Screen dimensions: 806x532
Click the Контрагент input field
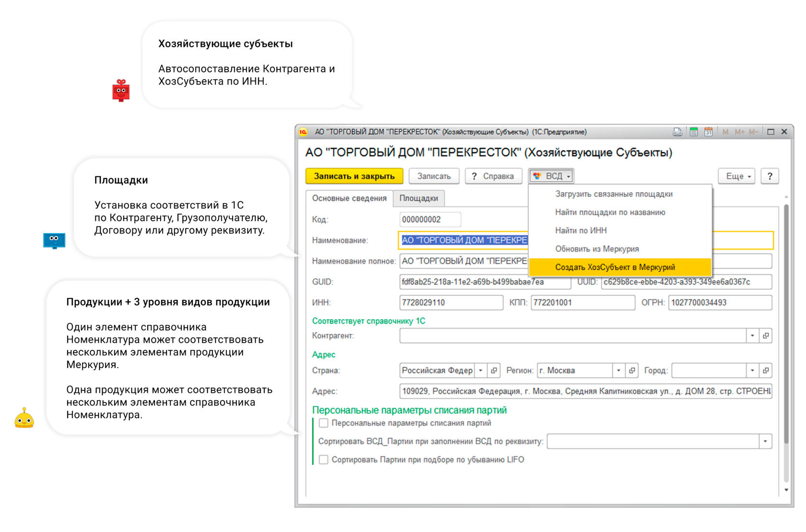coord(572,336)
